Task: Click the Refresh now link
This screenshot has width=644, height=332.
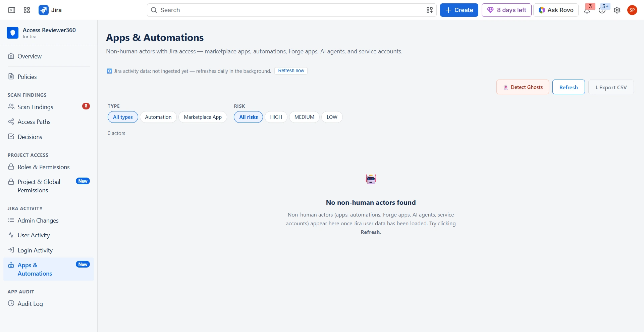Action: click(291, 70)
